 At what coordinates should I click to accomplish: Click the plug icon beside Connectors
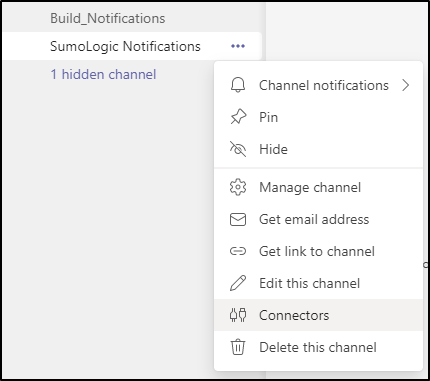click(x=238, y=315)
